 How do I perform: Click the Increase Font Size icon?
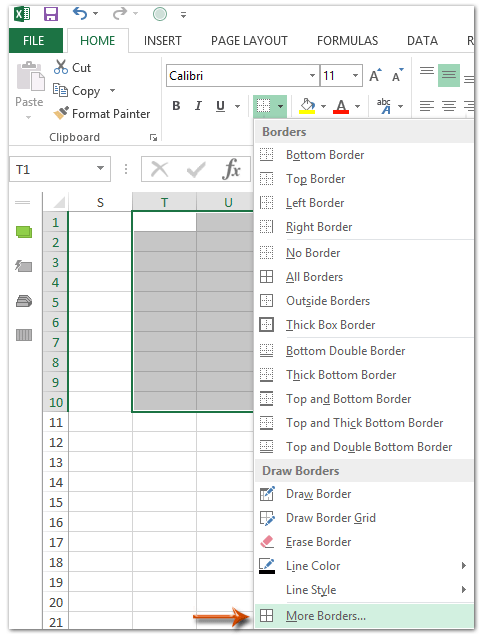coord(375,75)
